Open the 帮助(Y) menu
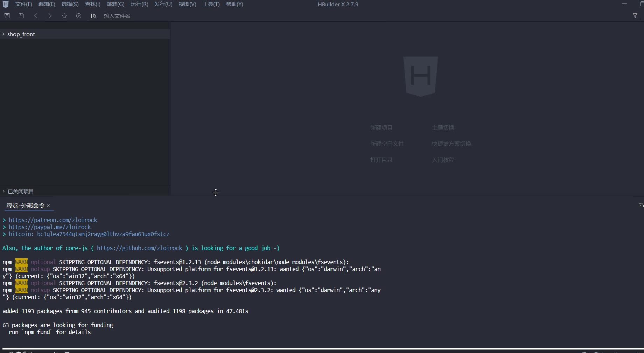Image resolution: width=644 pixels, height=353 pixels. (234, 4)
